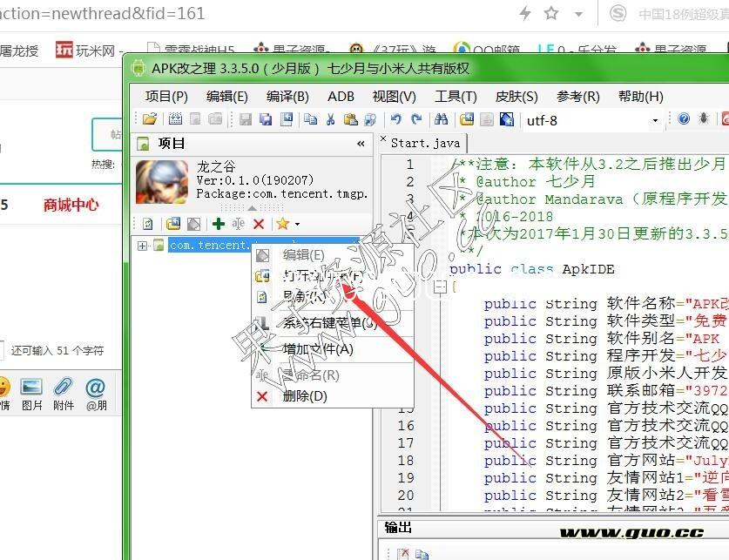Open search with the binoculars icon
Image resolution: width=729 pixels, height=560 pixels.
click(442, 119)
